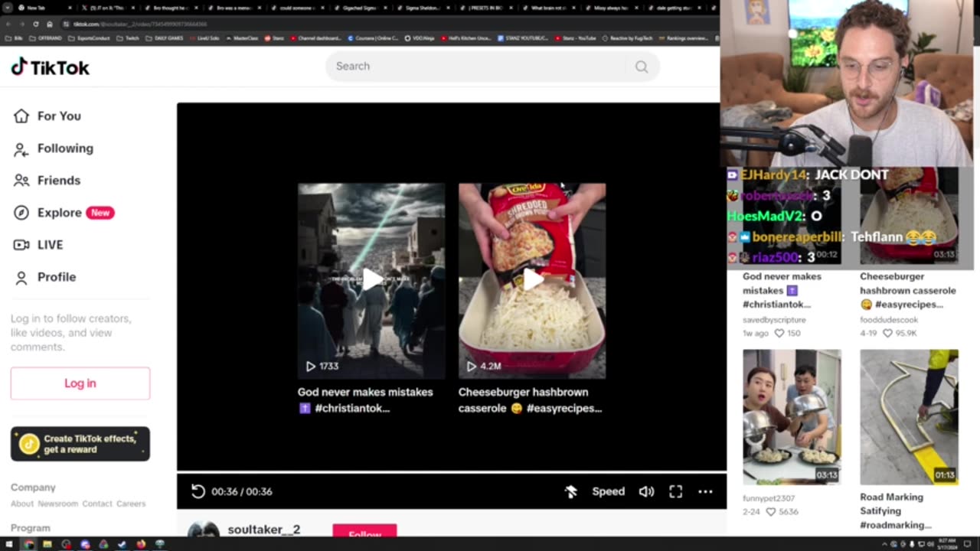Click the For You home icon
The width and height of the screenshot is (980, 551).
(21, 116)
